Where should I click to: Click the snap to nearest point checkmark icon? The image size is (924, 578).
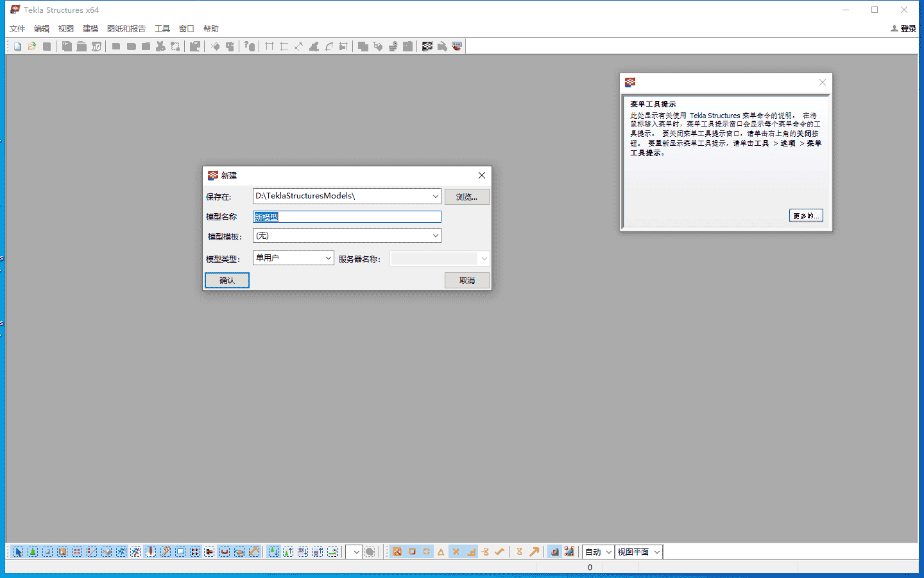pos(500,552)
